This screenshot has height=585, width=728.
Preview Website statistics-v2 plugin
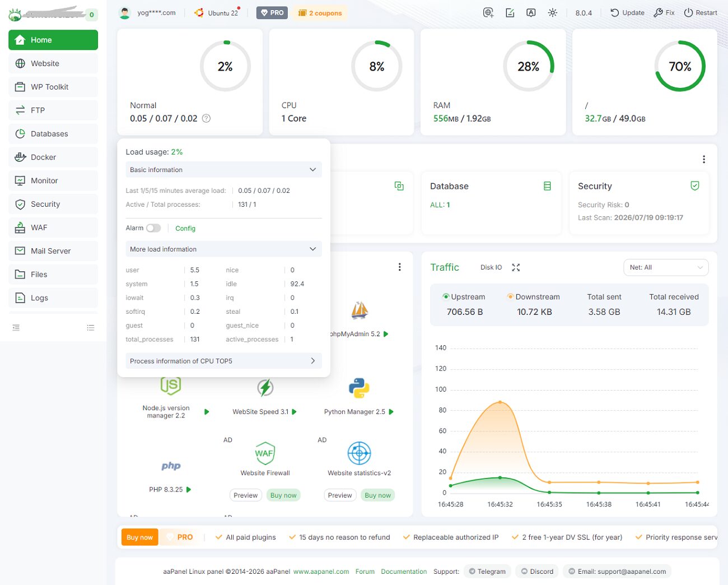tap(340, 495)
